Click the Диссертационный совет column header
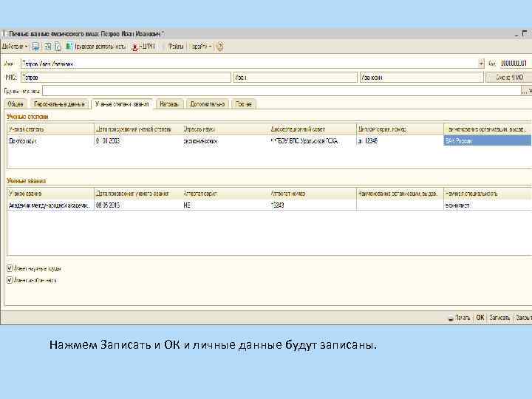The image size is (532, 399). 313,129
